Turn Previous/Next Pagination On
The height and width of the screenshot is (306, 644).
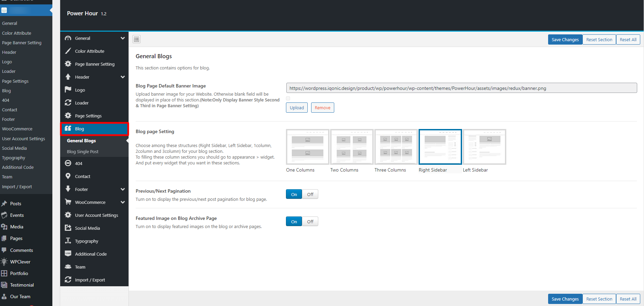[294, 194]
